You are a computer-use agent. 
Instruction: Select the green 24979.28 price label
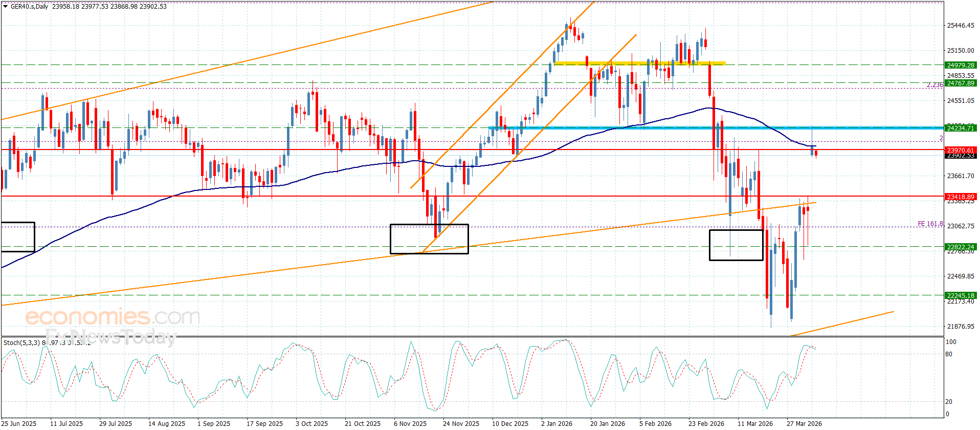[x=961, y=65]
